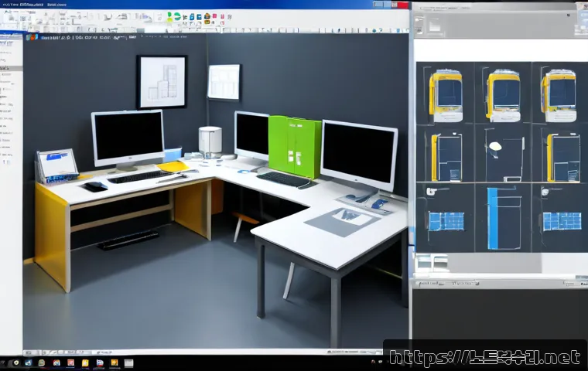Screen dimensions: 588x371
Task: Click the red-orange icon in the taskbar
Action: click(70, 362)
